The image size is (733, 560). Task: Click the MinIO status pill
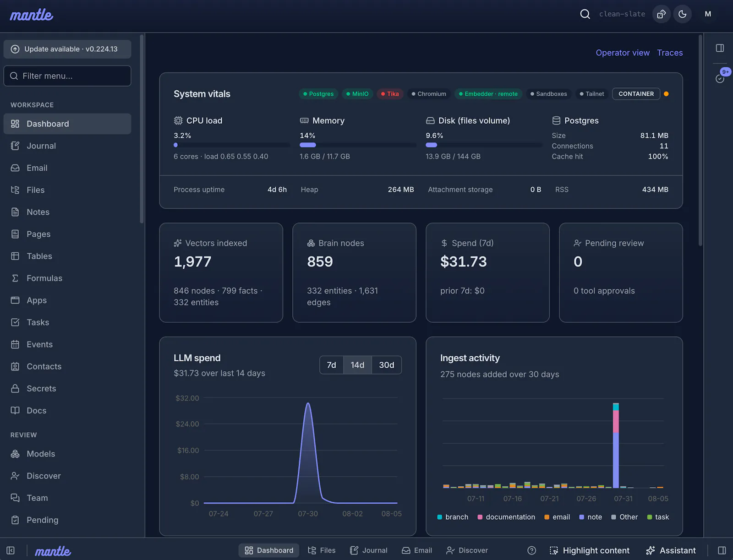point(357,94)
